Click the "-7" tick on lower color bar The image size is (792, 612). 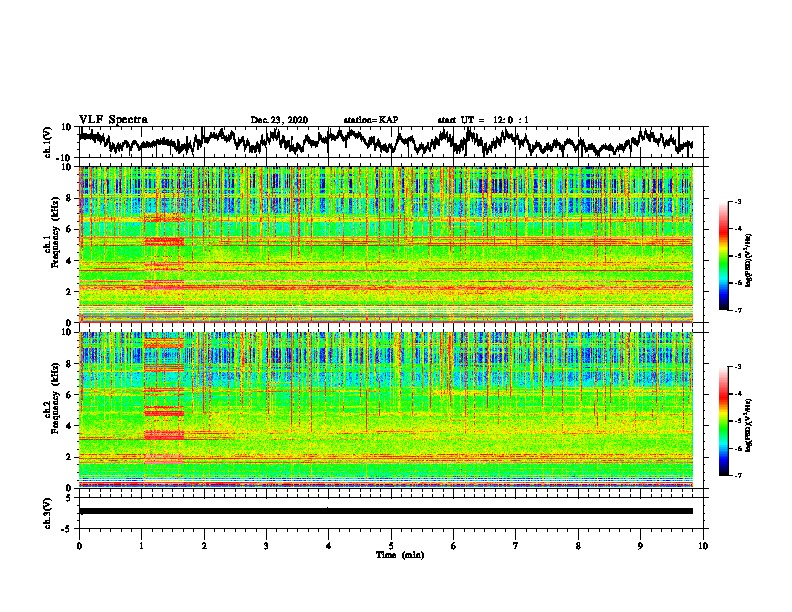pos(738,475)
